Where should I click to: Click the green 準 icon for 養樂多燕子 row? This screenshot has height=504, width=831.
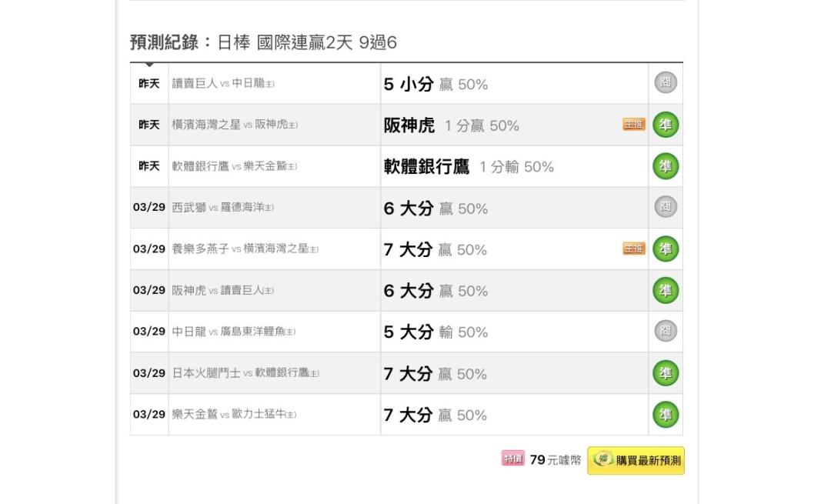pyautogui.click(x=666, y=249)
